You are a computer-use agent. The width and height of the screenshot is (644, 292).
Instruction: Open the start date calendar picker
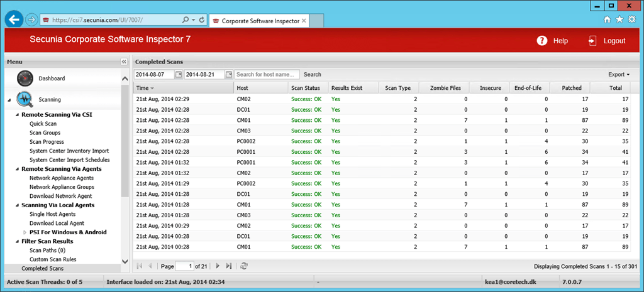point(179,75)
